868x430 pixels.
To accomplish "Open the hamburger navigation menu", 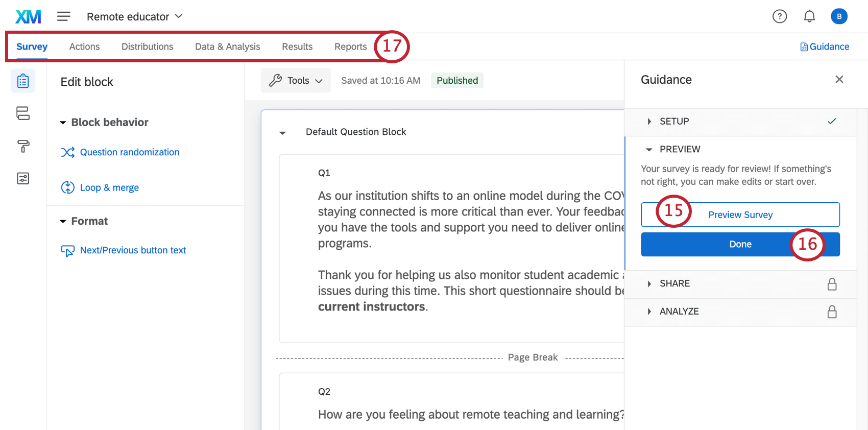I will click(x=64, y=17).
